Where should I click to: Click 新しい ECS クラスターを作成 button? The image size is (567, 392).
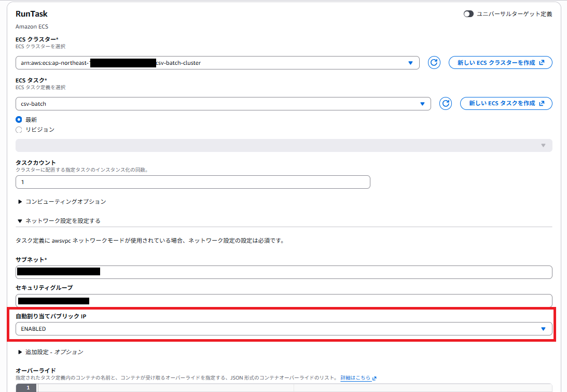pyautogui.click(x=501, y=63)
